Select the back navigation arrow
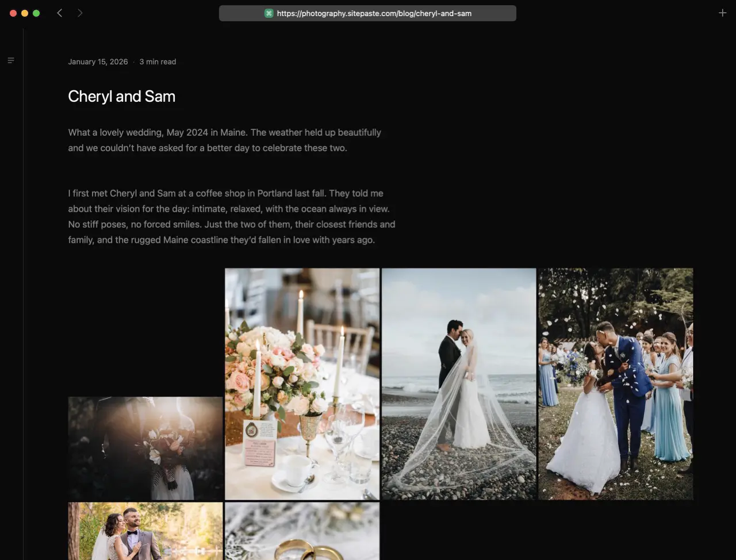This screenshot has width=736, height=560. point(59,12)
